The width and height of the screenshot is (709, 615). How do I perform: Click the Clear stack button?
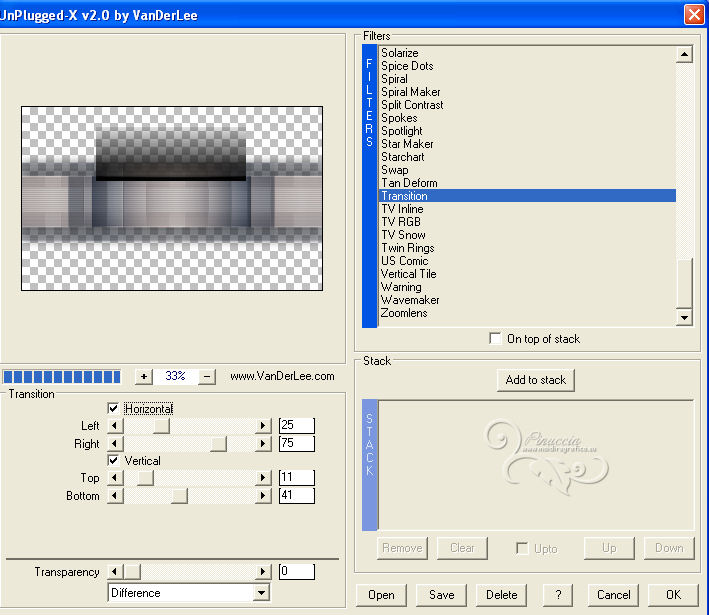pos(462,548)
